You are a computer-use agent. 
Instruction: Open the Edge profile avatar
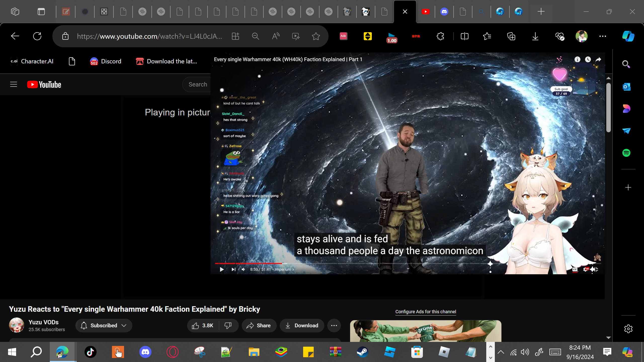(x=581, y=36)
